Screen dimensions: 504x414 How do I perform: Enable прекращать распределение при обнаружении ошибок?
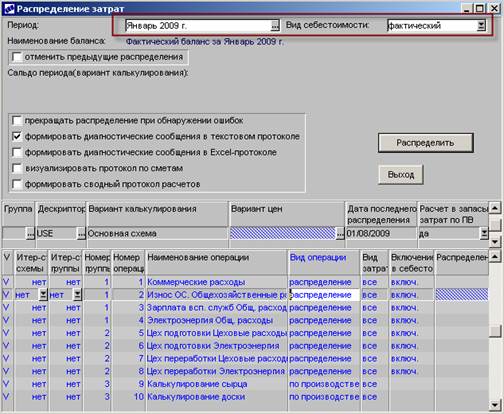click(x=17, y=120)
